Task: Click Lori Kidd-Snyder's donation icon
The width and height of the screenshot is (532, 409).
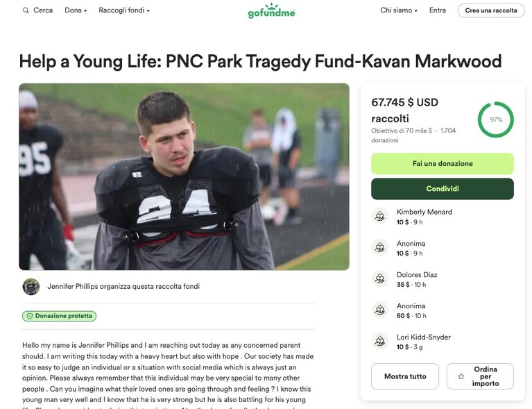Action: point(380,341)
